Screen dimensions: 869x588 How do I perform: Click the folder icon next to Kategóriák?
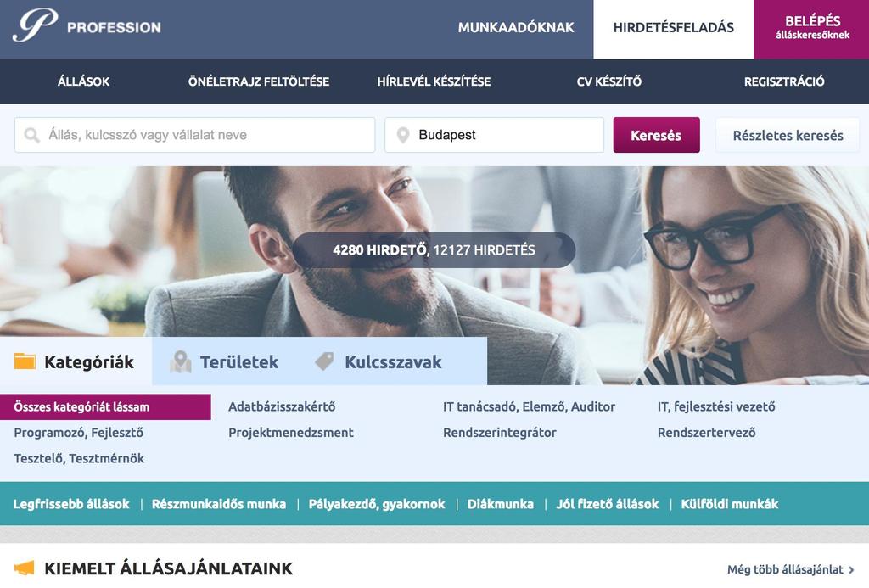25,361
